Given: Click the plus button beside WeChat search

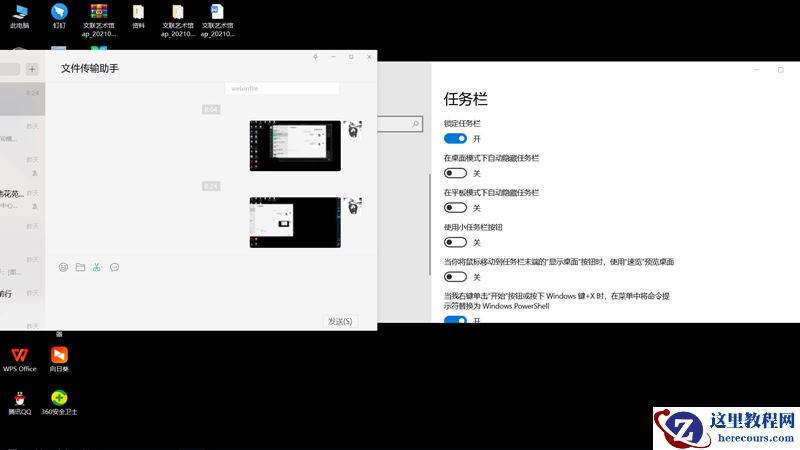Looking at the screenshot, I should [x=32, y=69].
